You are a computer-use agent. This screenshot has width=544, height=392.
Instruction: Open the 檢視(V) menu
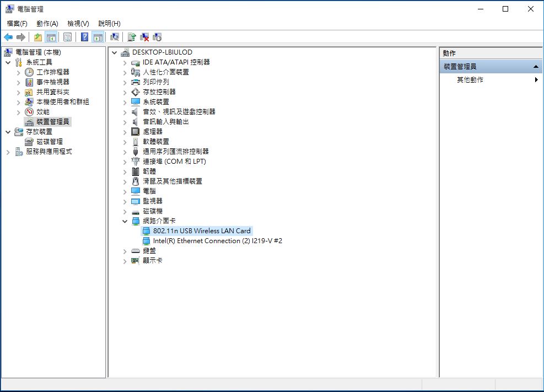tap(78, 24)
